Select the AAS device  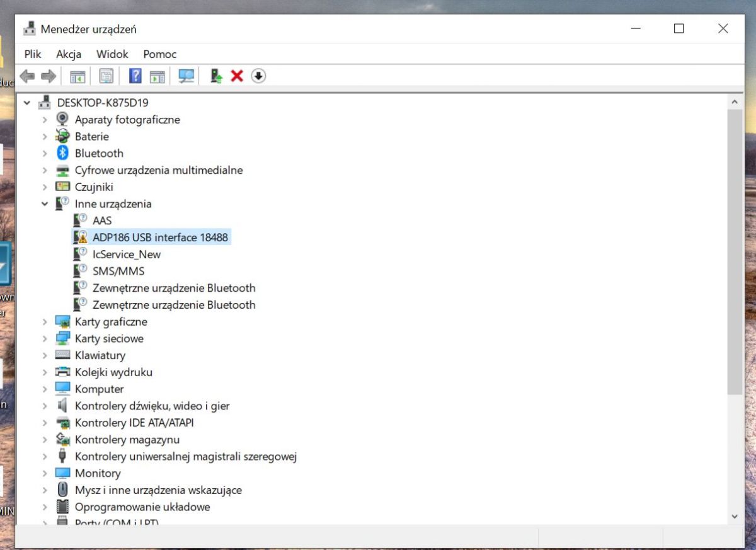point(102,221)
